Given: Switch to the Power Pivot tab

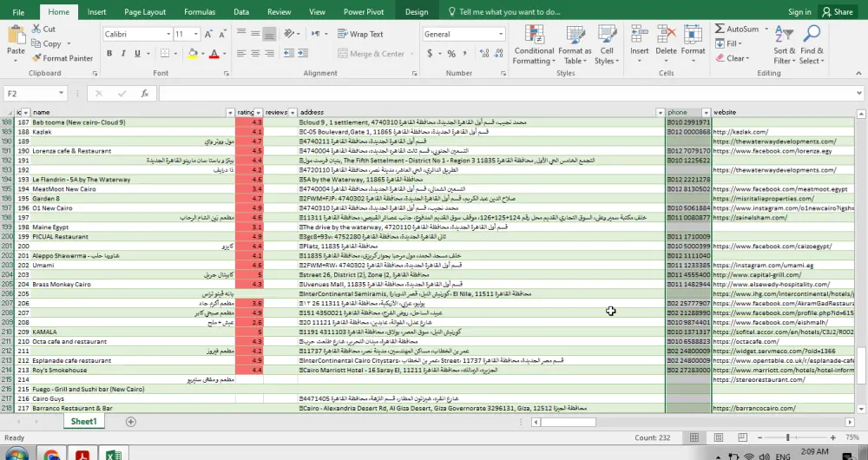Looking at the screenshot, I should coord(364,11).
